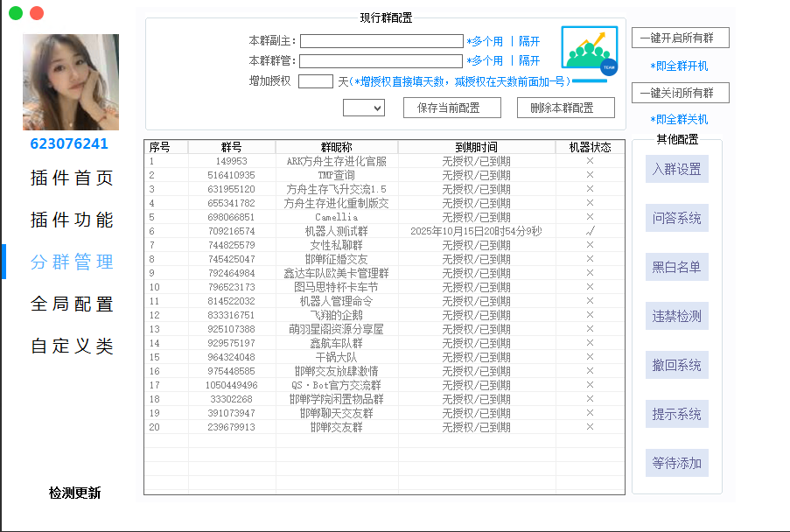Open 插件首页 in the sidebar
Image resolution: width=790 pixels, height=532 pixels.
click(x=72, y=178)
